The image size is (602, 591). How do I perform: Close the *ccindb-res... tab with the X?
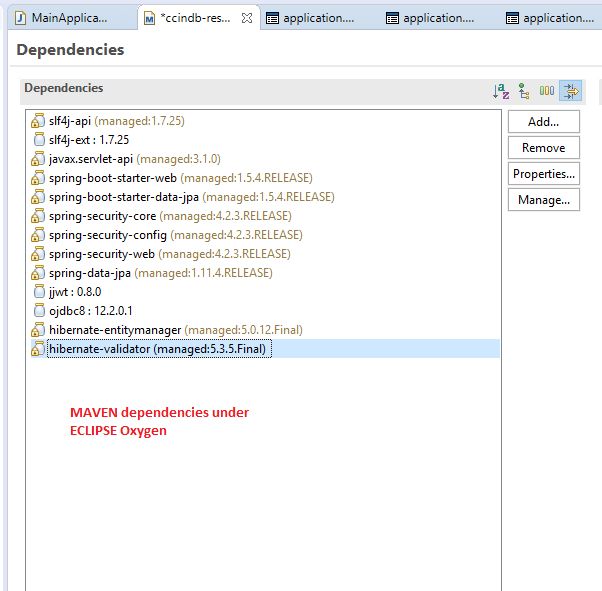pos(247,18)
